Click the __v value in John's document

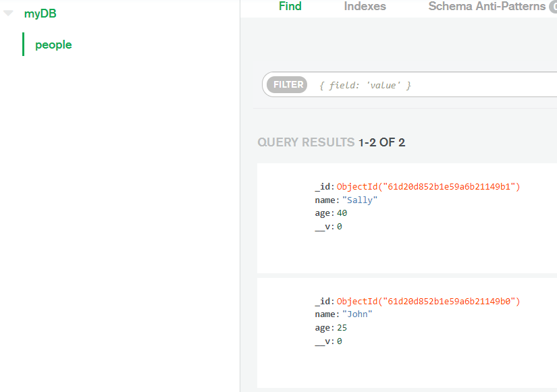coord(339,341)
